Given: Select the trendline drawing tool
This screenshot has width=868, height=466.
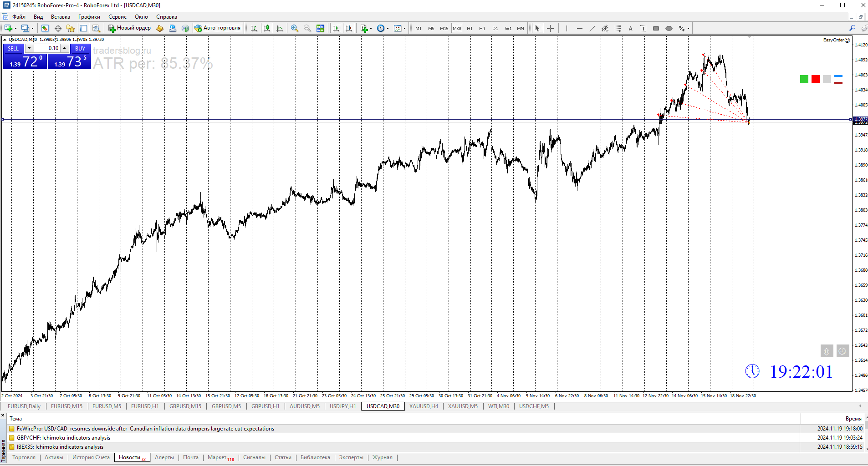Looking at the screenshot, I should pyautogui.click(x=592, y=28).
